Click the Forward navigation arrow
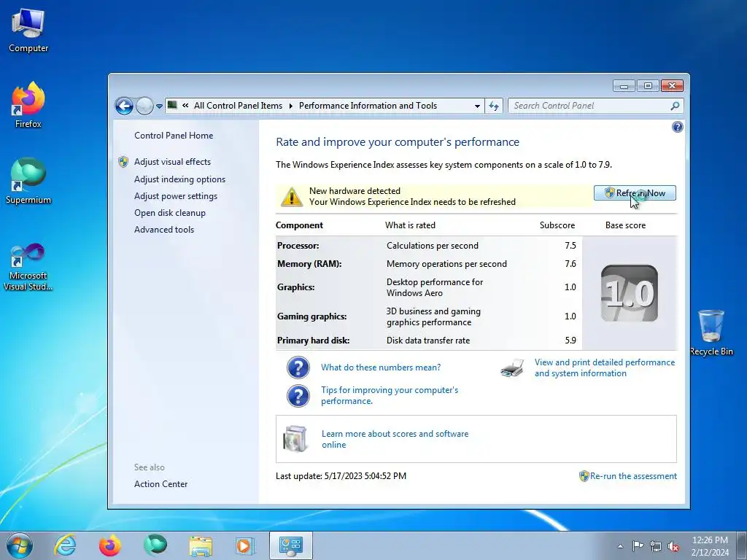747x560 pixels. 144,106
